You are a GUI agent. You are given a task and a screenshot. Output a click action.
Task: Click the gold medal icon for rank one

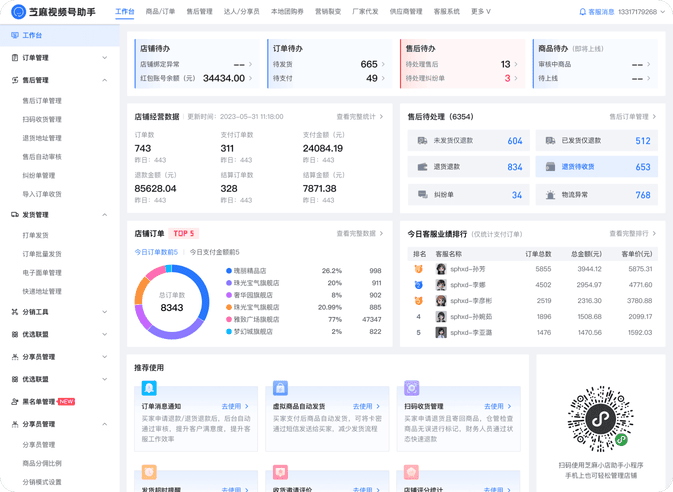click(x=419, y=269)
